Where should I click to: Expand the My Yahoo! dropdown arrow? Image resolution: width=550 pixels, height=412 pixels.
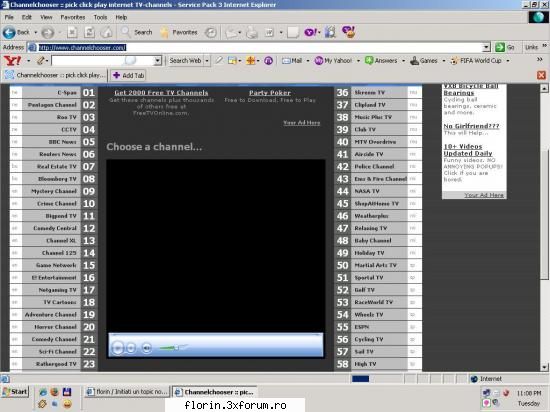[358, 61]
